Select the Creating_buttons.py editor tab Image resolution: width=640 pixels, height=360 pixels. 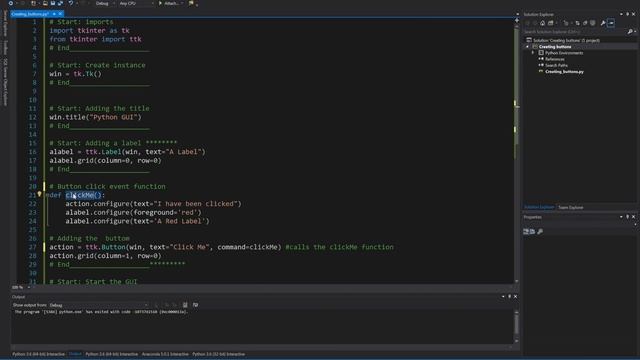click(x=30, y=14)
